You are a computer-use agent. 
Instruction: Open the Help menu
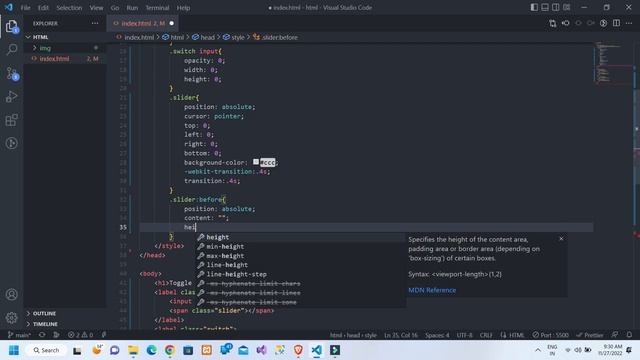[183, 7]
